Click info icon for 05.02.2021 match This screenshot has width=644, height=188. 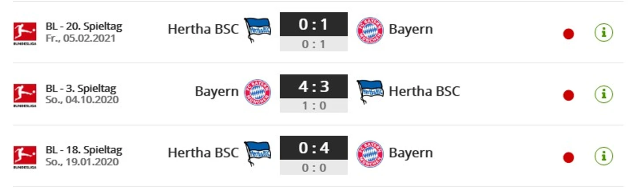[603, 33]
